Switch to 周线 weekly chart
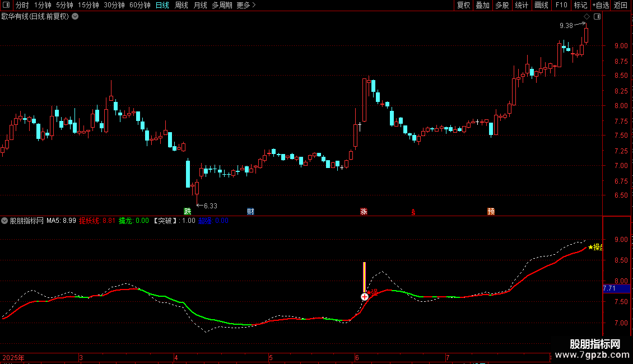The height and width of the screenshot is (364, 633). [x=181, y=5]
